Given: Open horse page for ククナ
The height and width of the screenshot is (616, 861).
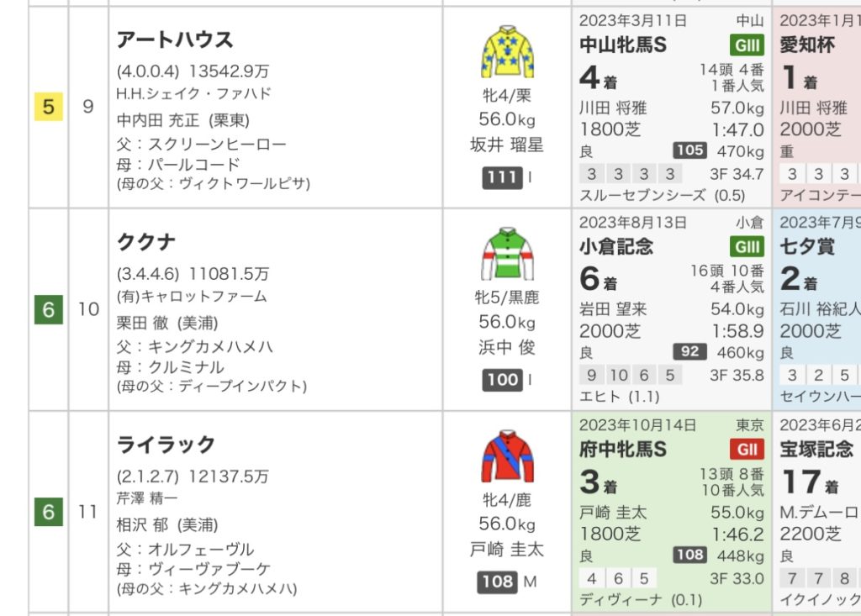Looking at the screenshot, I should tap(146, 242).
